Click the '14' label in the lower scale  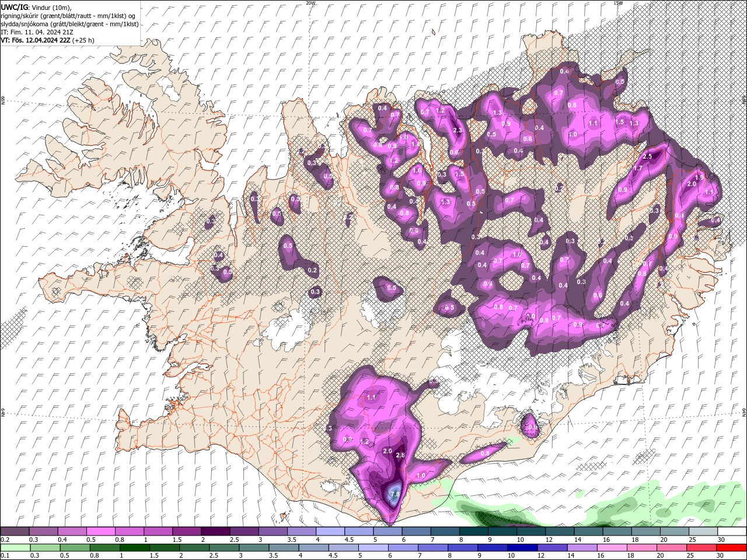(x=573, y=556)
